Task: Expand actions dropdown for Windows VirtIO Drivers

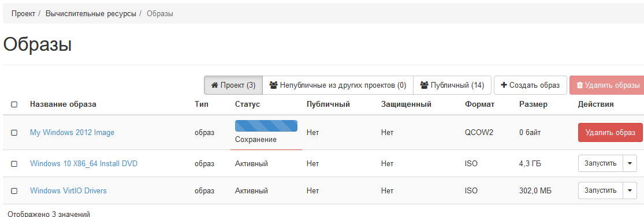Action: click(630, 190)
